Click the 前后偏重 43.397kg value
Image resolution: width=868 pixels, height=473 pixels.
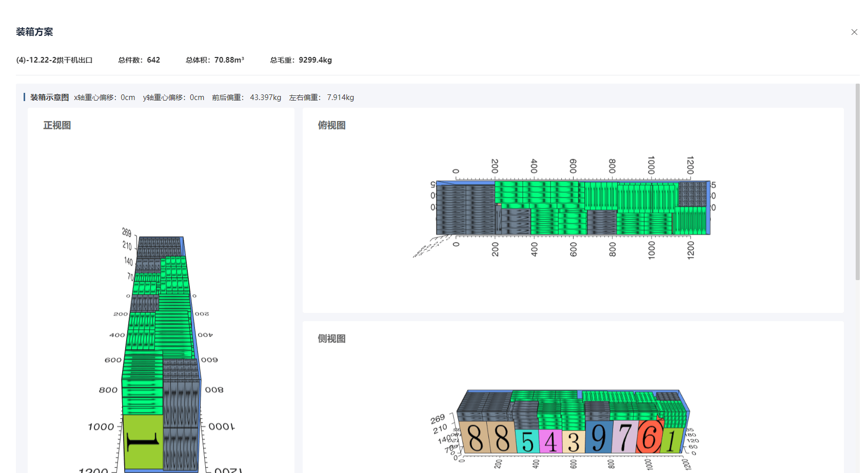pyautogui.click(x=265, y=97)
